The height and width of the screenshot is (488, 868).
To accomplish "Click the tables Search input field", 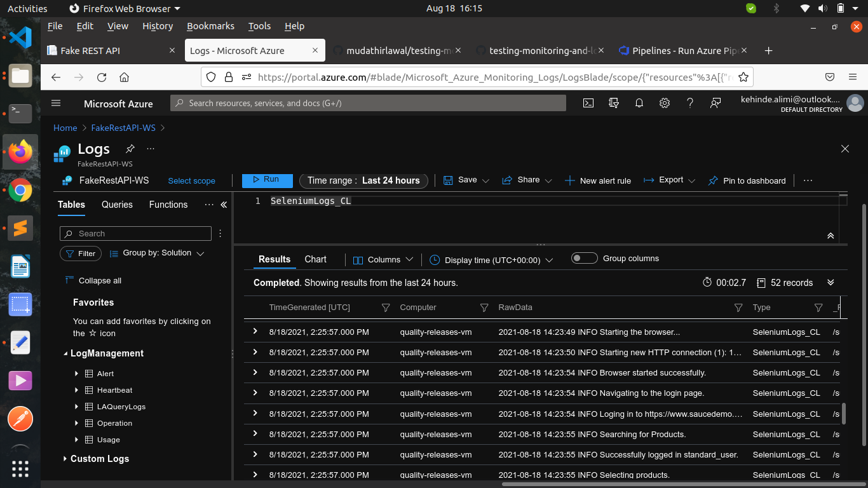I will pyautogui.click(x=141, y=234).
